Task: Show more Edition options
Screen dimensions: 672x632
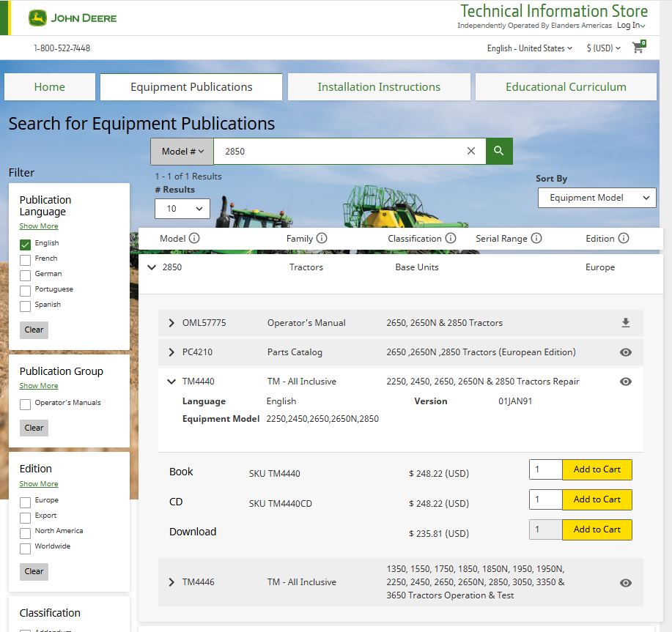Action: tap(39, 484)
